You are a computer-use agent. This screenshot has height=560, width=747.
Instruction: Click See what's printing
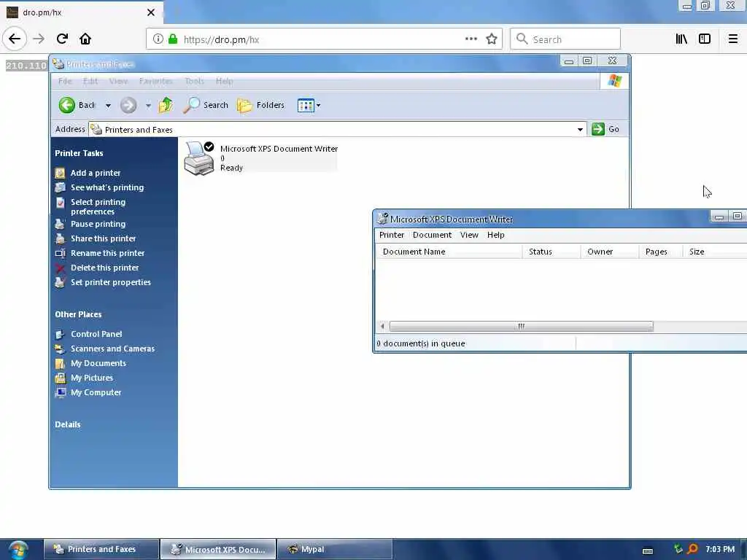[x=107, y=187]
